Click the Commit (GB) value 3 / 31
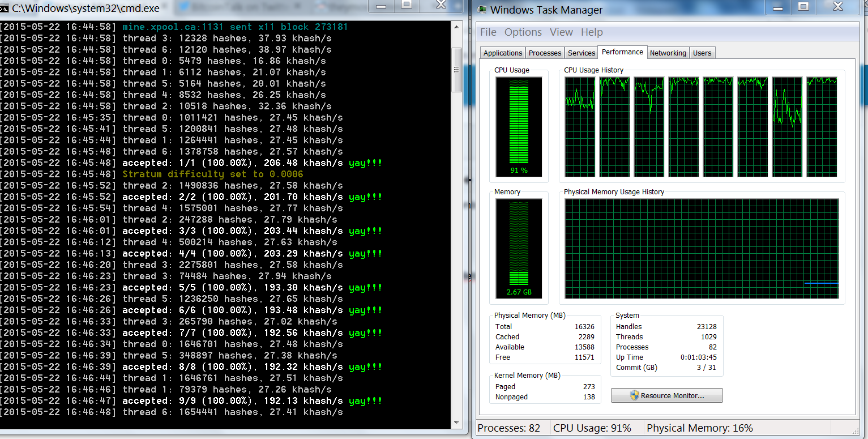The image size is (868, 439). (x=708, y=367)
